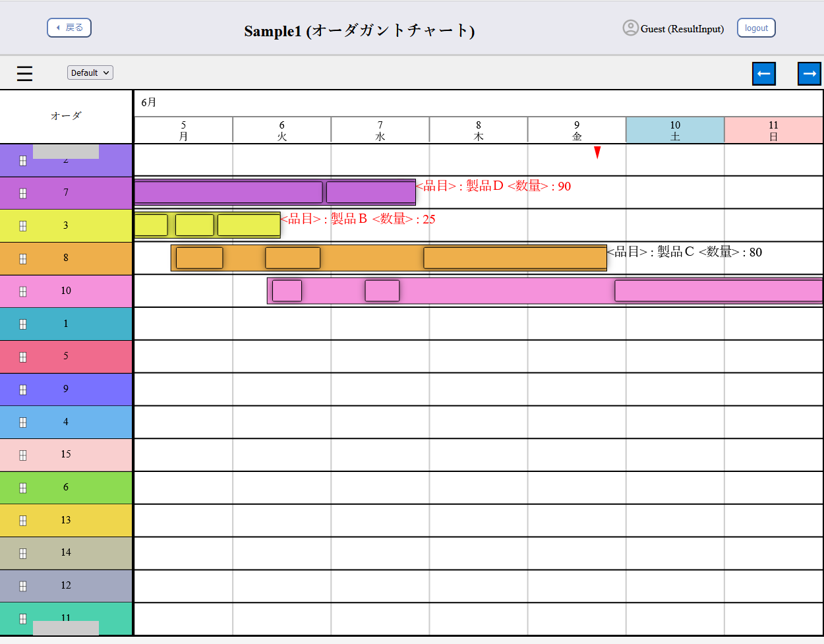Click the red marker above June 9
Image resolution: width=824 pixels, height=644 pixels.
[597, 152]
